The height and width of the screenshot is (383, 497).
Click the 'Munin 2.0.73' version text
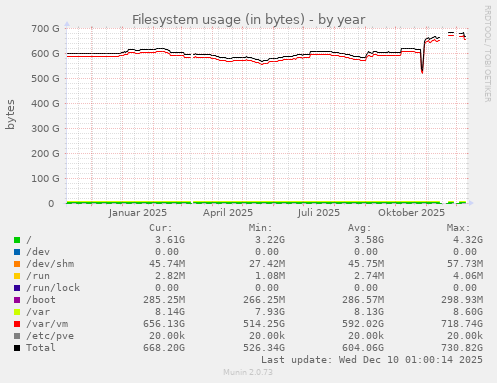[x=248, y=372]
